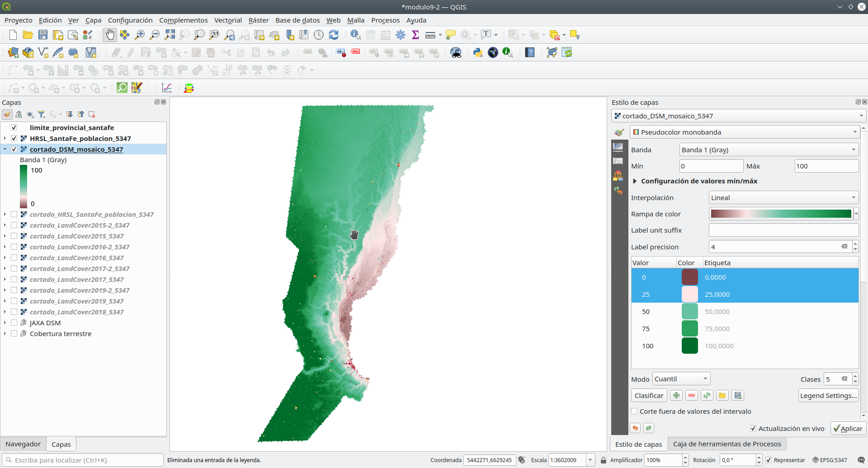Screen dimensions: 868x468
Task: Click the Zoom Out magnifier tool
Action: coord(155,35)
